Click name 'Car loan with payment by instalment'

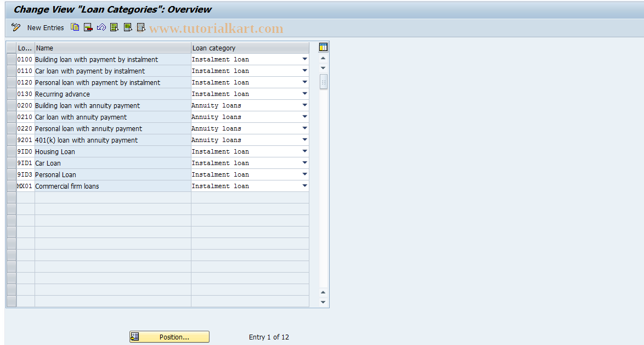pos(90,71)
